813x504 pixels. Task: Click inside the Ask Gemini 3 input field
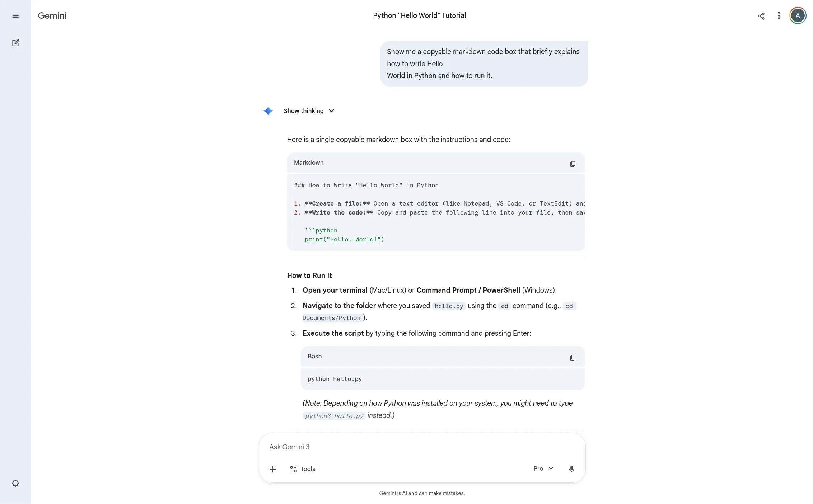395,447
